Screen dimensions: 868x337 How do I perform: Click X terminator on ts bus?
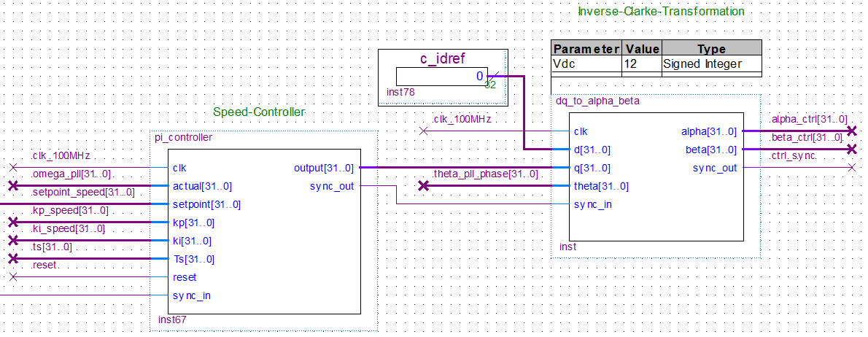coord(14,259)
